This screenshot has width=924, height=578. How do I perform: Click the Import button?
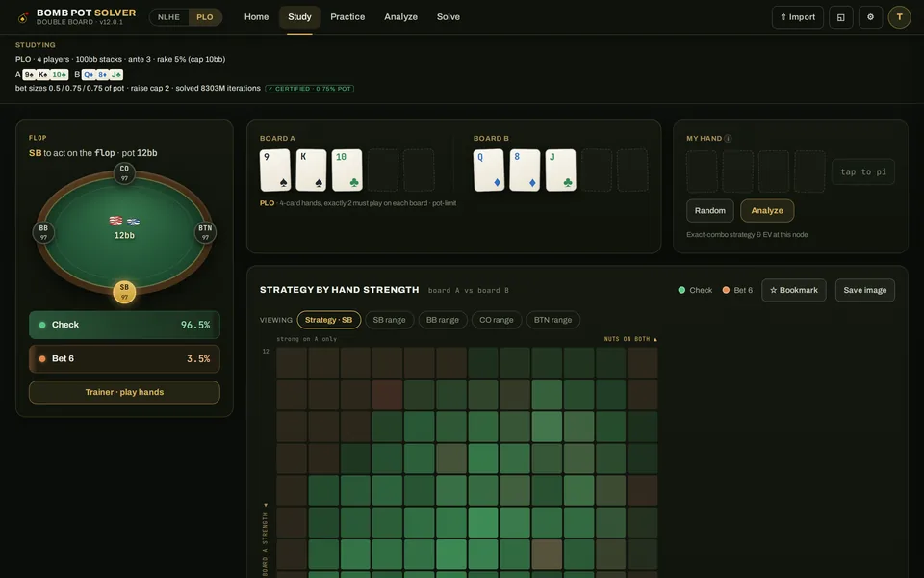797,17
